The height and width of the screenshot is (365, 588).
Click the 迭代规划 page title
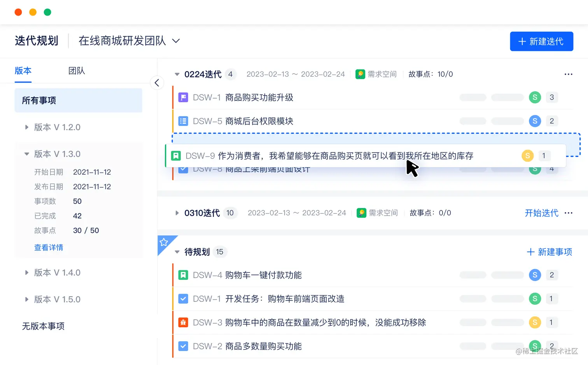coord(37,41)
